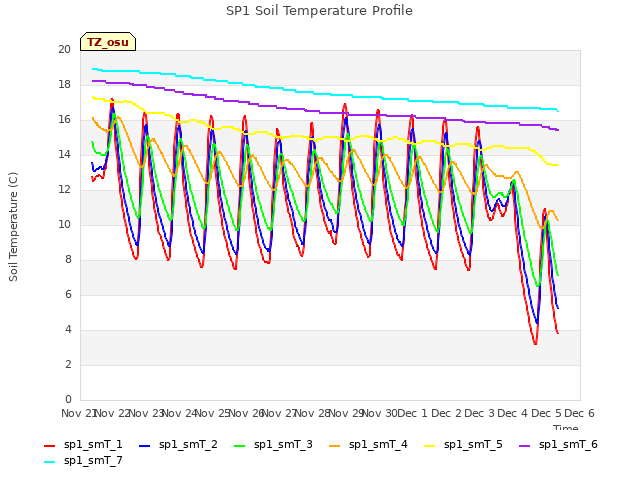Click the Dec 1 x-axis tick label
640x480 pixels.
[x=412, y=413]
